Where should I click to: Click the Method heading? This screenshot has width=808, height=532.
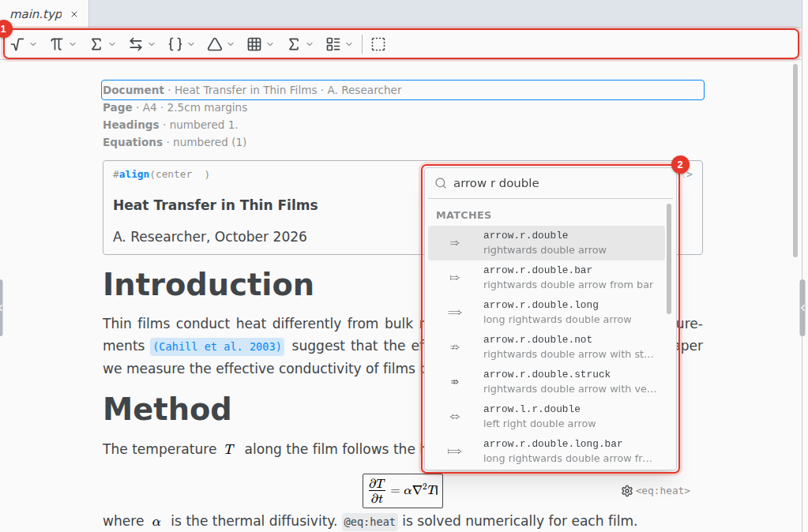tap(167, 409)
